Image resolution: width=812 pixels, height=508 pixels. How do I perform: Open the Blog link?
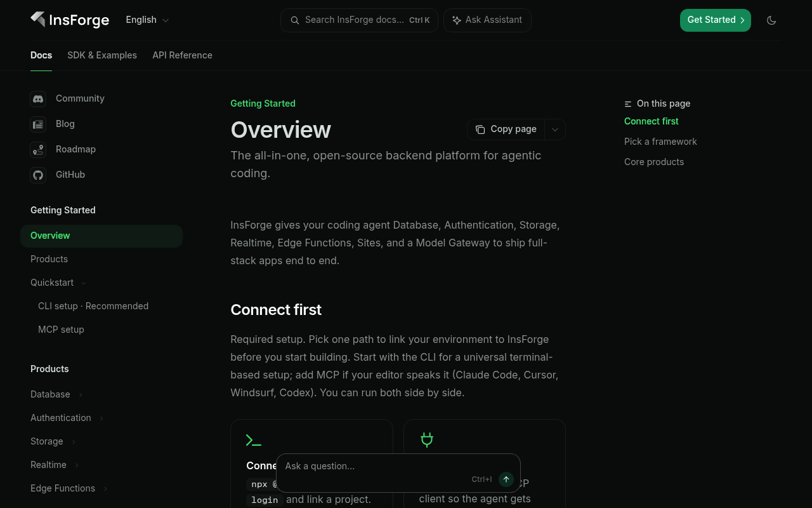click(65, 124)
